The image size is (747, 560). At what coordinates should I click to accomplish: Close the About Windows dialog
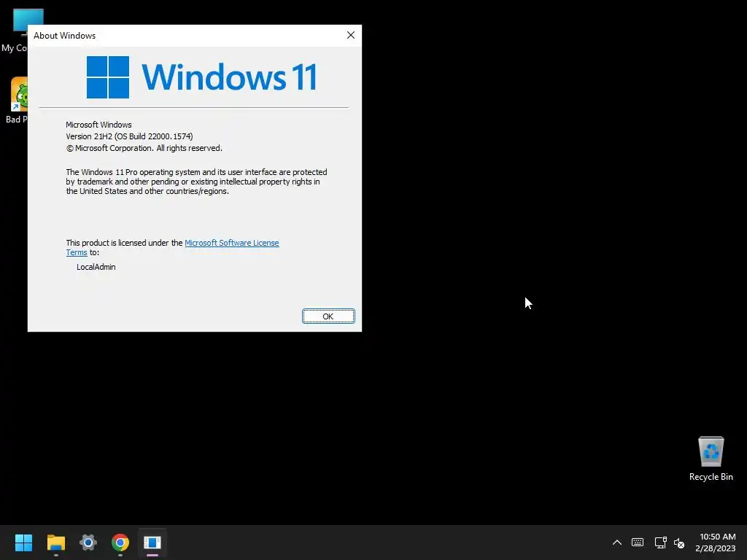[351, 35]
